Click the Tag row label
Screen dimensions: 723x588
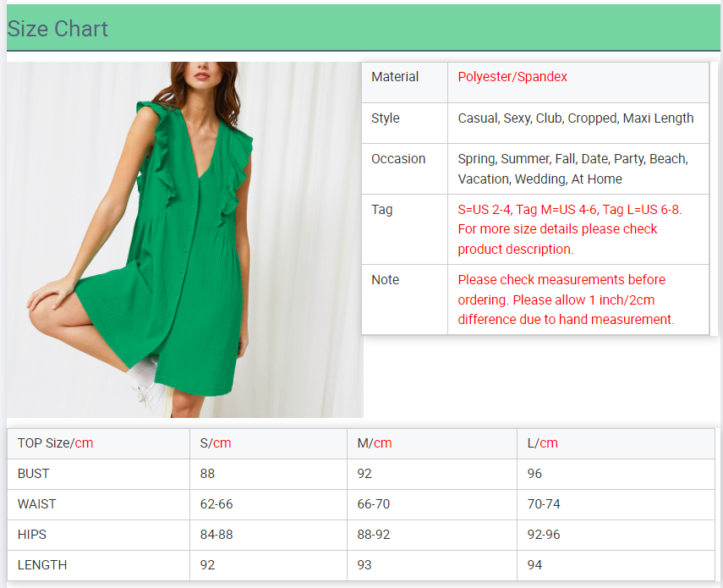coord(382,210)
